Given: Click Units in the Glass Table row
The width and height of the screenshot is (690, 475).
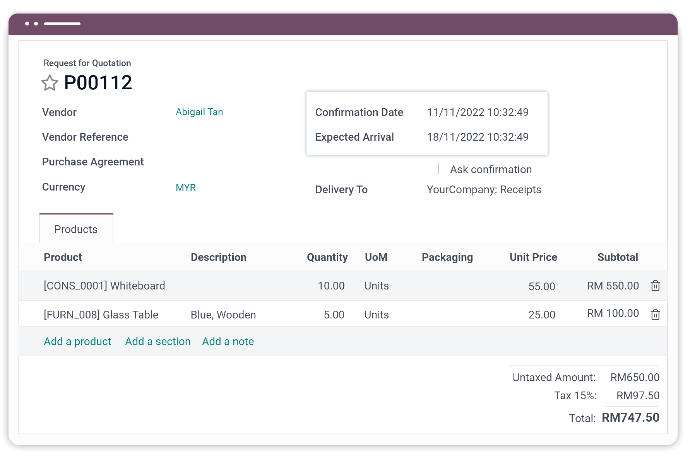Looking at the screenshot, I should 376,315.
